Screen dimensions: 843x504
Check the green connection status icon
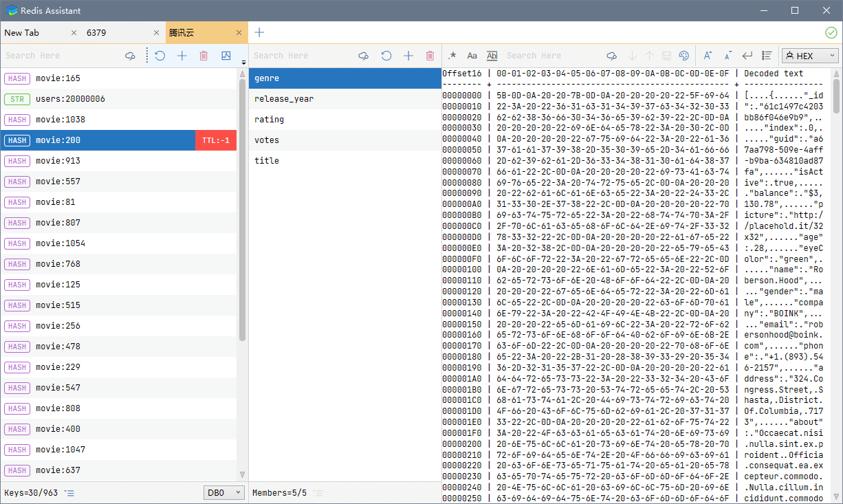pyautogui.click(x=831, y=32)
